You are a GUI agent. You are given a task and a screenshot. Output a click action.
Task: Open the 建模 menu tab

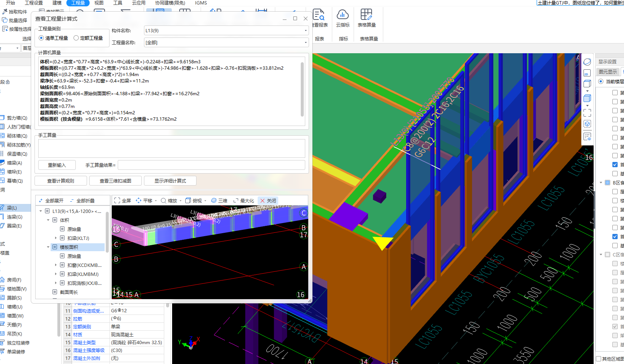point(57,3)
